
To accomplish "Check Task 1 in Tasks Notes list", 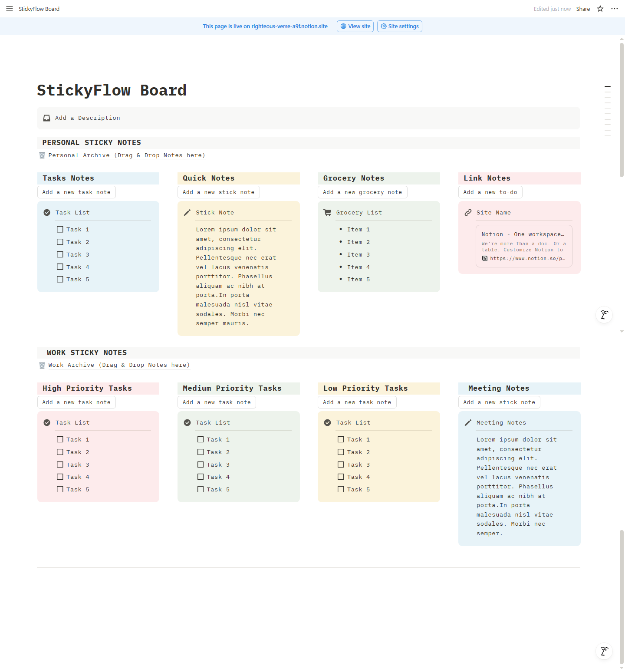I will pyautogui.click(x=60, y=230).
